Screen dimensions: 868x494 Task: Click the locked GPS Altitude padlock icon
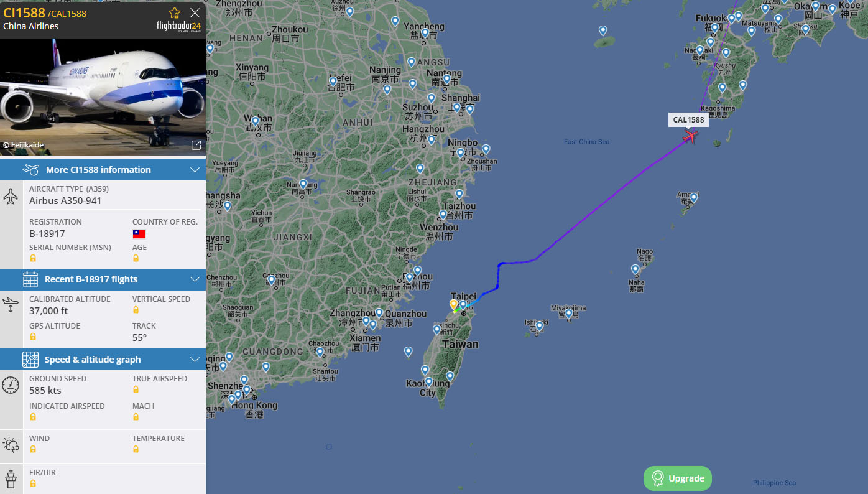[x=33, y=337]
